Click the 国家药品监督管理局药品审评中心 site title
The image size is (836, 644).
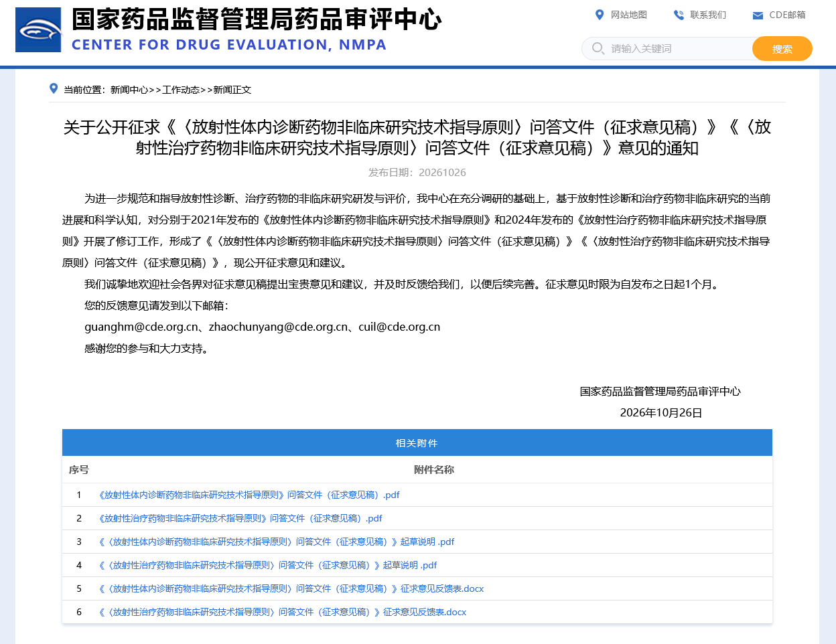[257, 19]
